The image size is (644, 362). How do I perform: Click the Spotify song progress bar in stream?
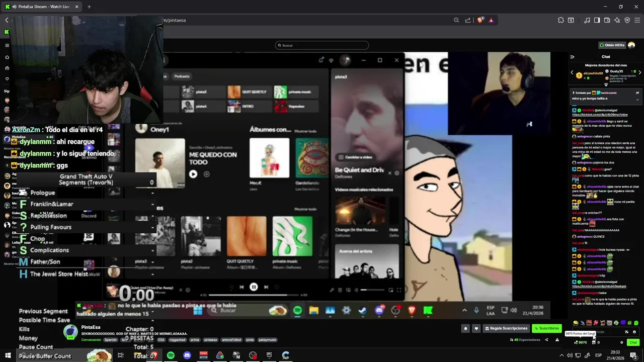[x=253, y=295]
